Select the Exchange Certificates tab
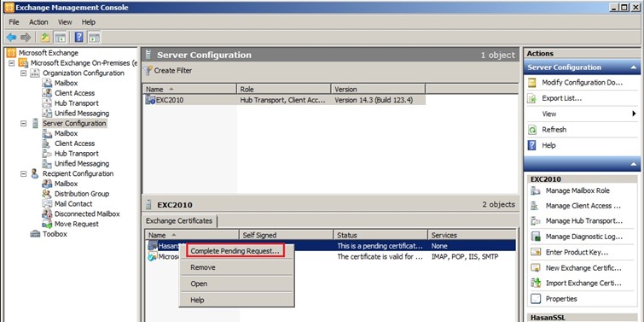Viewport: 644px width, 322px height. coord(179,221)
